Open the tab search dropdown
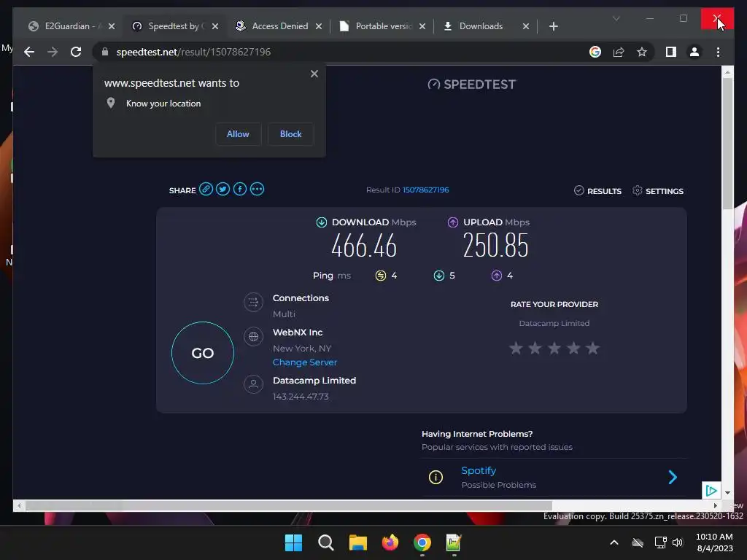 click(616, 18)
